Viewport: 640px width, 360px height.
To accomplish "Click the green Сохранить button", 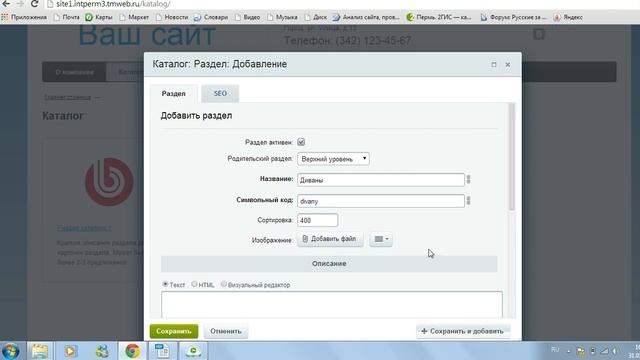I will (174, 331).
